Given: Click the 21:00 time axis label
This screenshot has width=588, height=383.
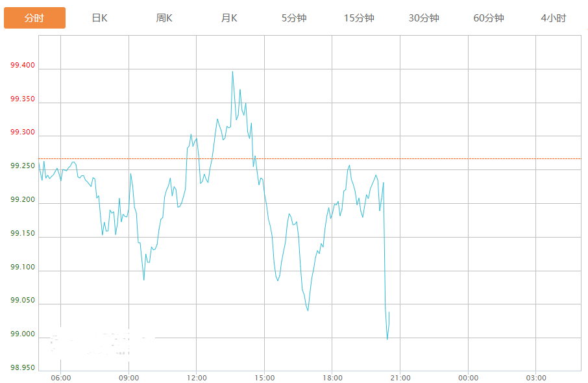Looking at the screenshot, I should (400, 378).
